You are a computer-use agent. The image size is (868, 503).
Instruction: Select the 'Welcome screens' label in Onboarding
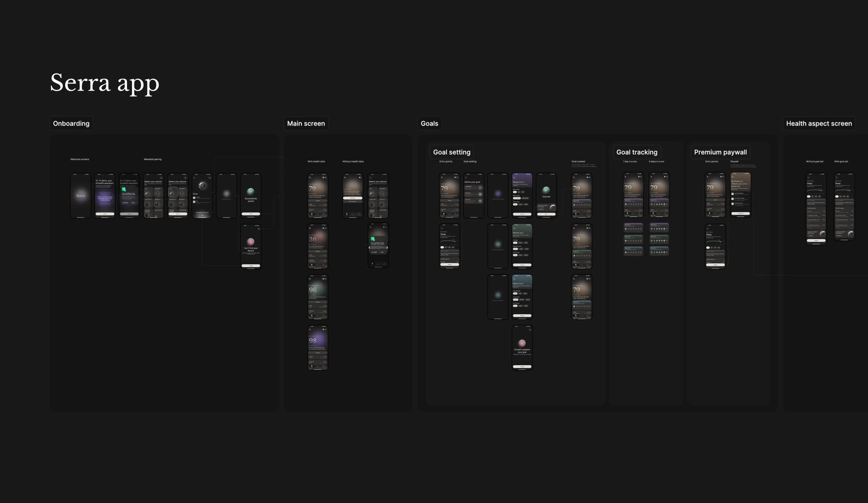(80, 160)
